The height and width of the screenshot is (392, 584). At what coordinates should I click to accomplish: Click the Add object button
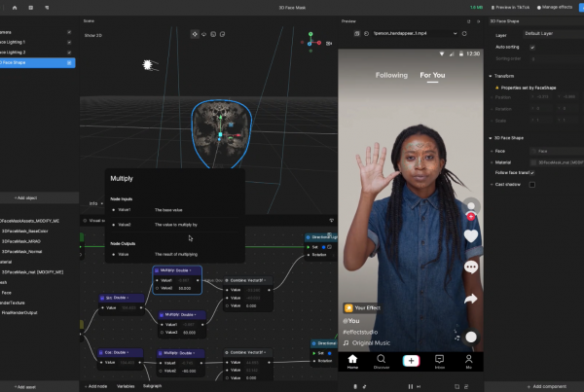[x=25, y=197]
